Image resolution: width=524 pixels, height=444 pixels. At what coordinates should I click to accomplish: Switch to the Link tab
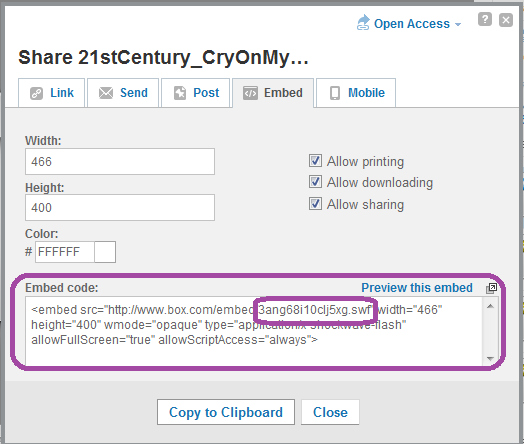pyautogui.click(x=51, y=93)
